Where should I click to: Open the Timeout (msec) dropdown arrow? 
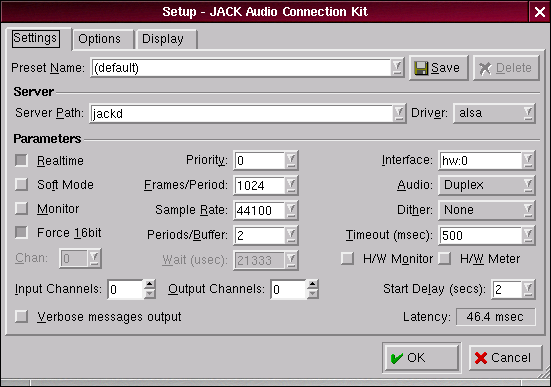(x=528, y=235)
